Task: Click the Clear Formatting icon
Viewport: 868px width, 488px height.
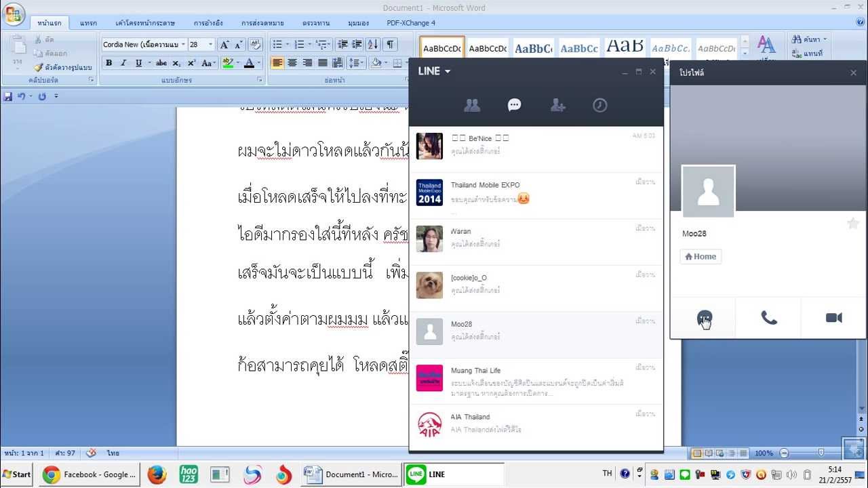Action: pos(256,45)
